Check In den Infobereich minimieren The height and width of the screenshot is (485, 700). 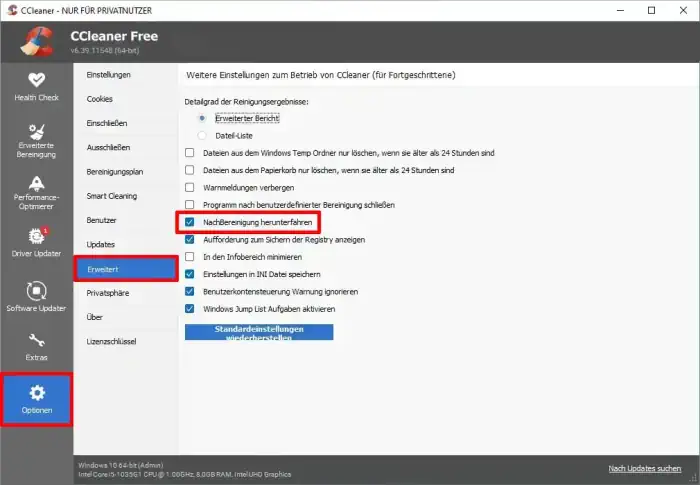[190, 257]
